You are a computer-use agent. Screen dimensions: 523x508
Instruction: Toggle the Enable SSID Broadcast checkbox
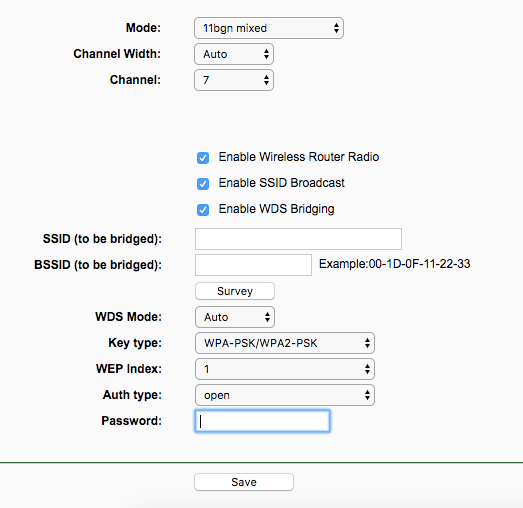(203, 184)
